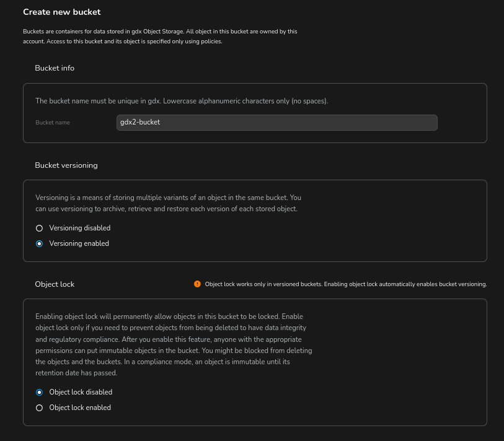The height and width of the screenshot is (441, 504).
Task: Select "Object lock disabled"
Action: 39,392
